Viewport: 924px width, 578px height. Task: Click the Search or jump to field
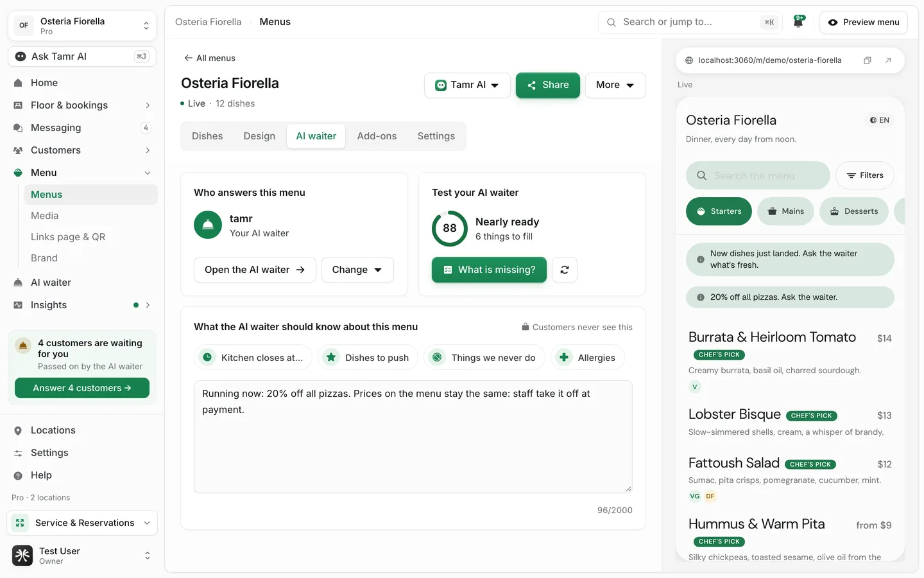point(690,22)
